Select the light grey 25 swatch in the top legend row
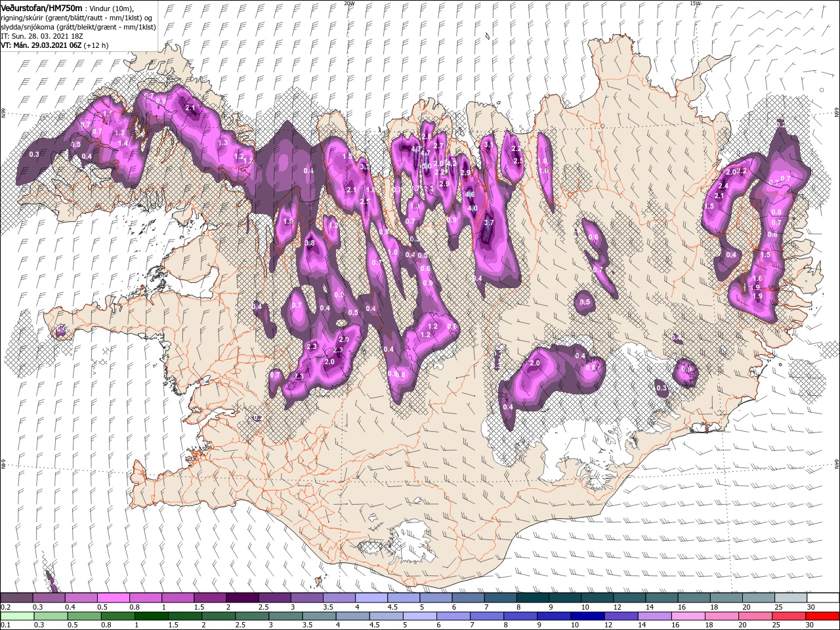 click(x=790, y=598)
